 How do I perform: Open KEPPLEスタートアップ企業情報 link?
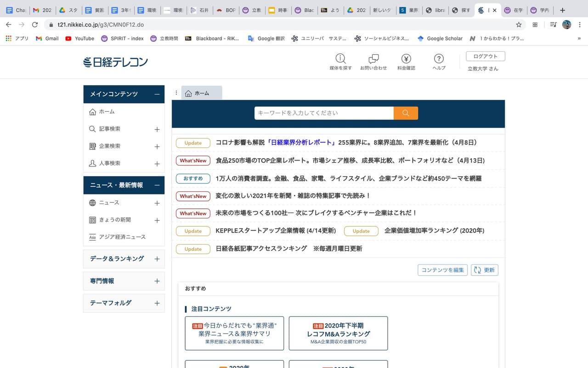pos(276,231)
